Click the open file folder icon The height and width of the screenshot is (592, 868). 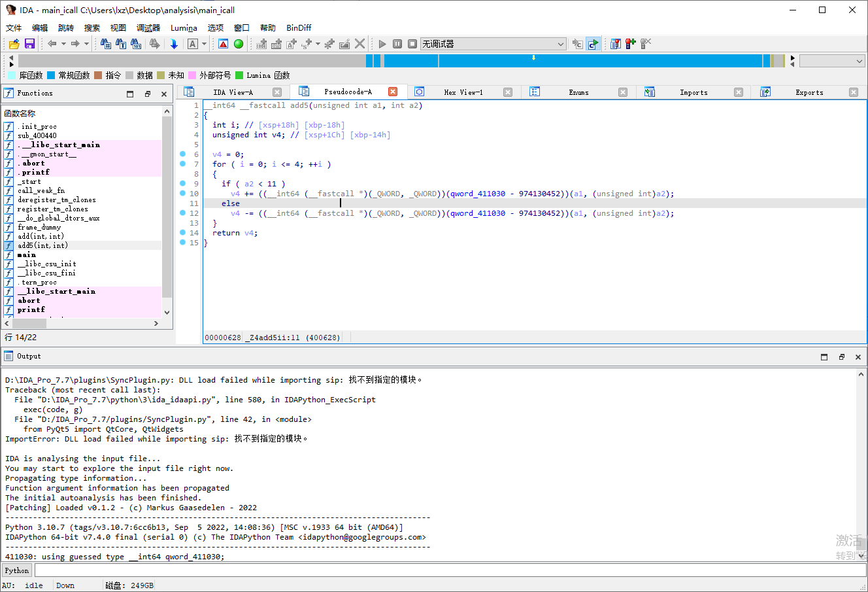tap(14, 44)
